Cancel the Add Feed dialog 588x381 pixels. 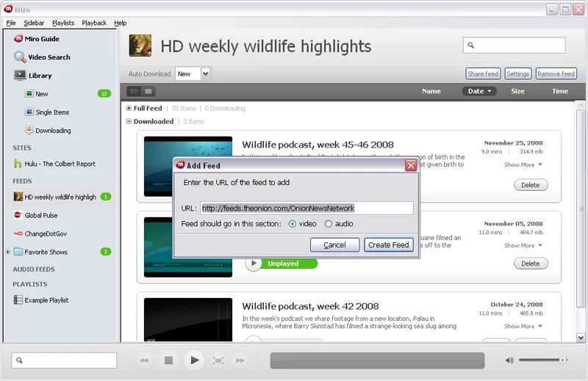click(334, 244)
